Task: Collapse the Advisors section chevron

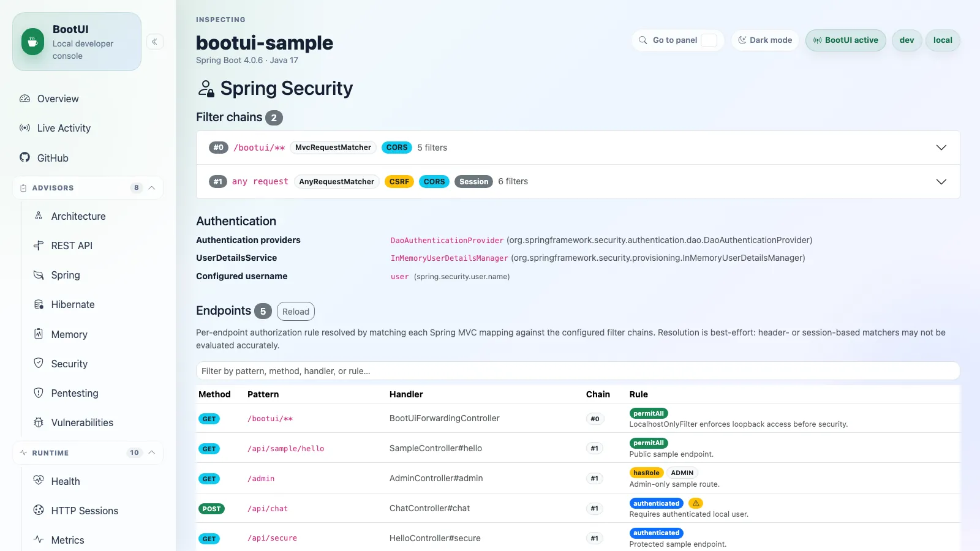Action: pos(152,188)
